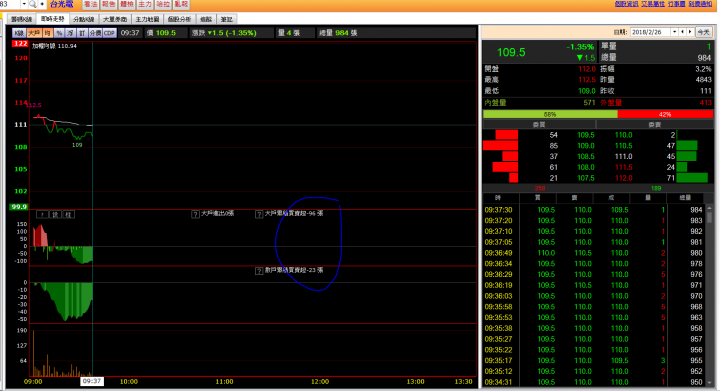This screenshot has height=391, width=720.
Task: Click the tick list scrollbar up arrow
Action: pyautogui.click(x=710, y=209)
